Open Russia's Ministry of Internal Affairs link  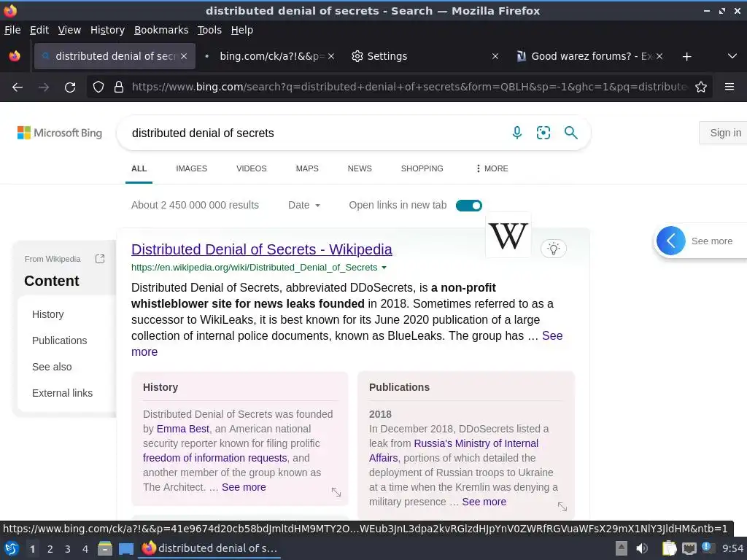[454, 451]
